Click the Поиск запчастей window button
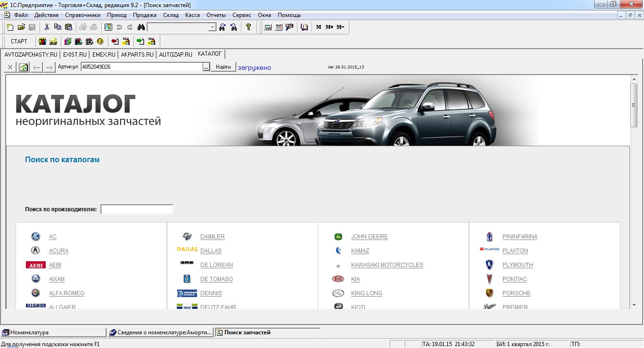Viewport: 644px width, 348px height. [x=268, y=332]
